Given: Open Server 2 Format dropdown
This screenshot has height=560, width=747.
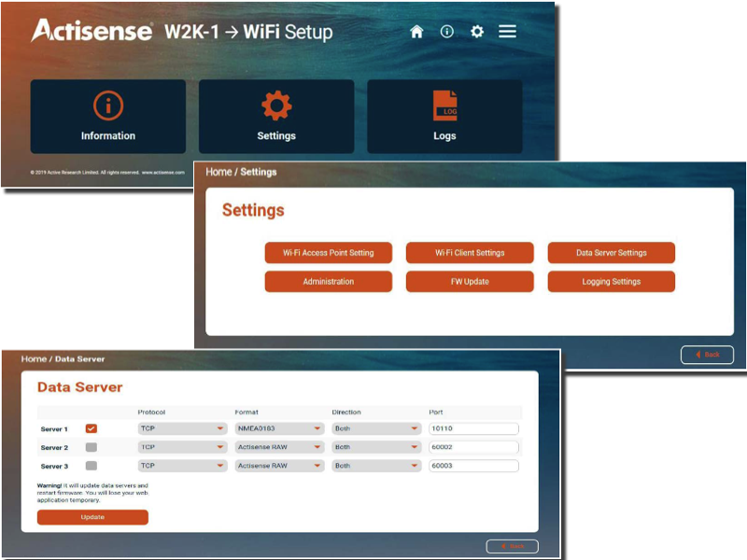Looking at the screenshot, I should pos(279,447).
